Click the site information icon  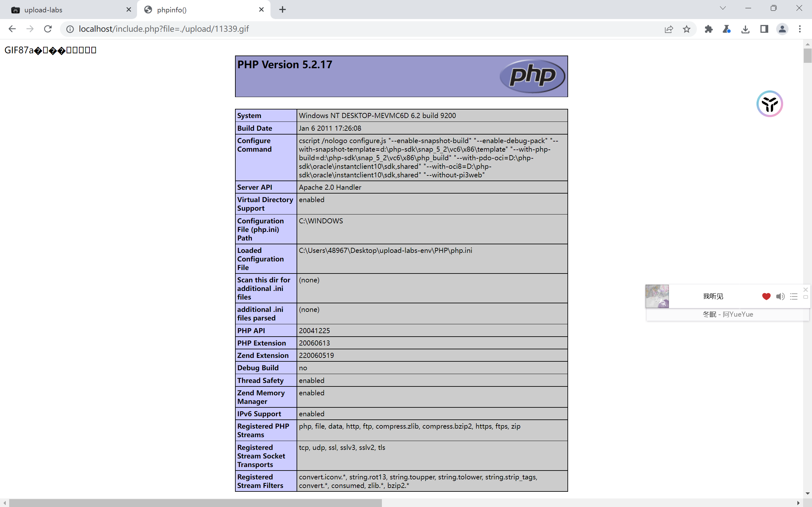70,29
